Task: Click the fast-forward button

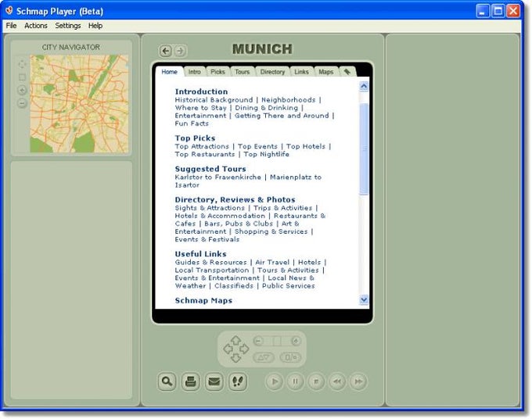Action: pos(358,381)
